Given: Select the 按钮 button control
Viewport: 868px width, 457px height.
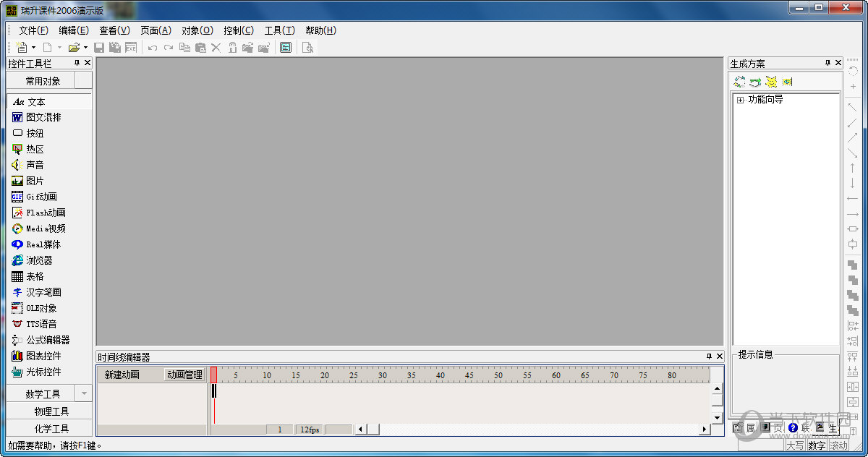Looking at the screenshot, I should point(49,133).
